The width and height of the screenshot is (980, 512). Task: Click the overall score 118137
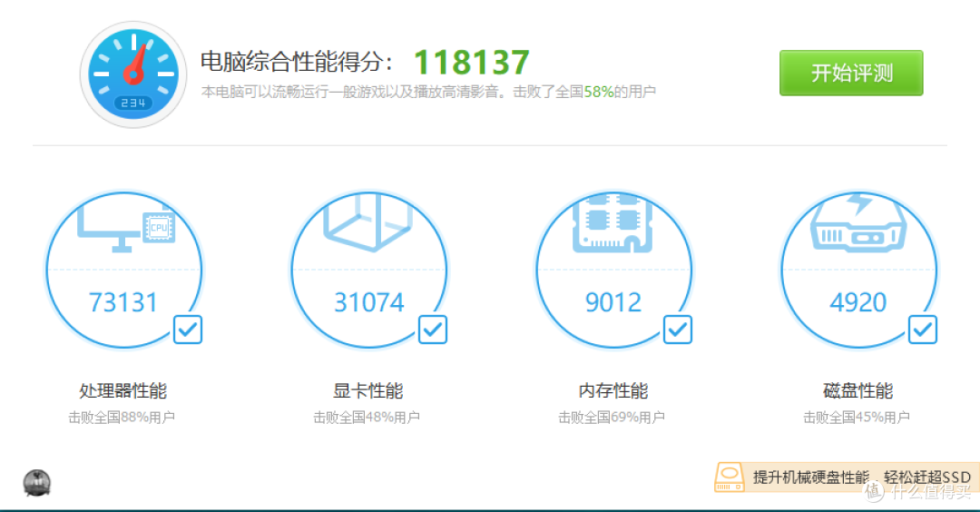pos(471,63)
